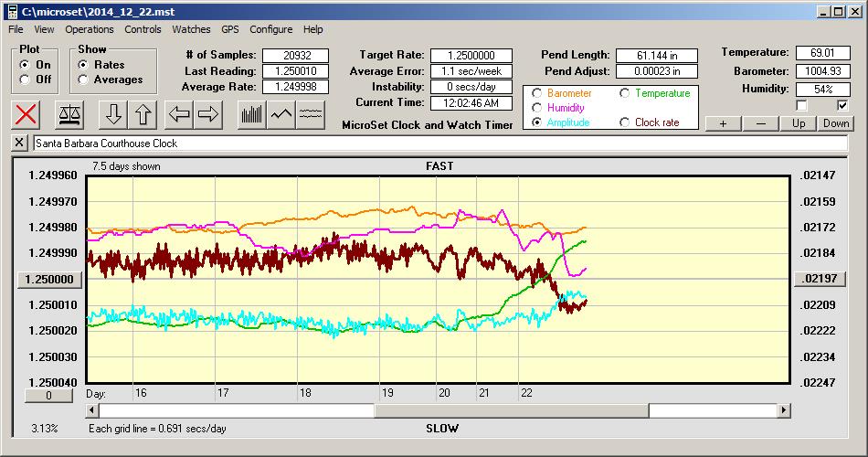
Task: Click the Pend Adjust field
Action: pyautogui.click(x=657, y=71)
